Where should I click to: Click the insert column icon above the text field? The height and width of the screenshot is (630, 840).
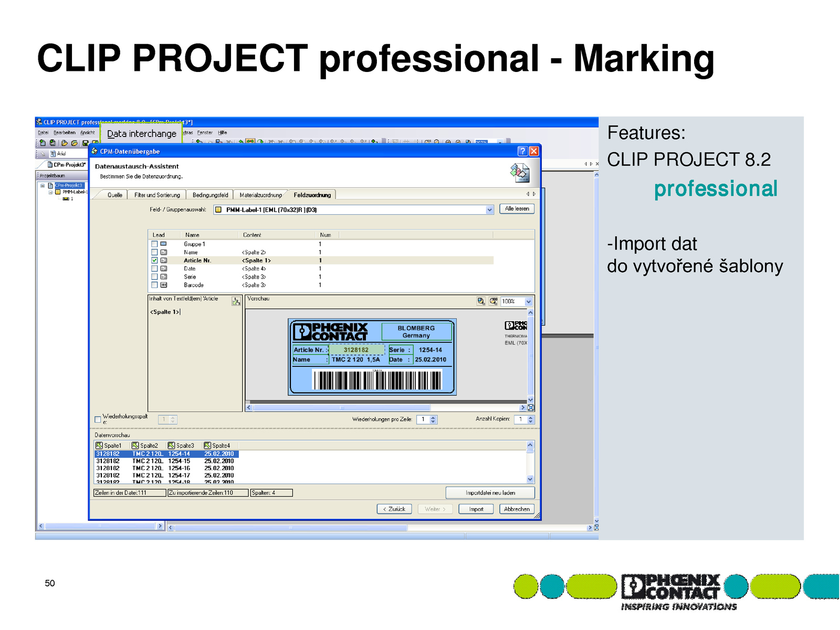click(236, 301)
